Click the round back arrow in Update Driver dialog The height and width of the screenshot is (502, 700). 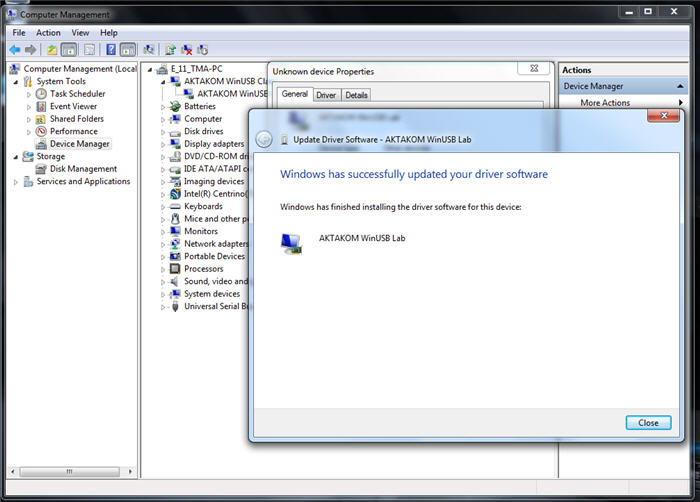(x=264, y=139)
